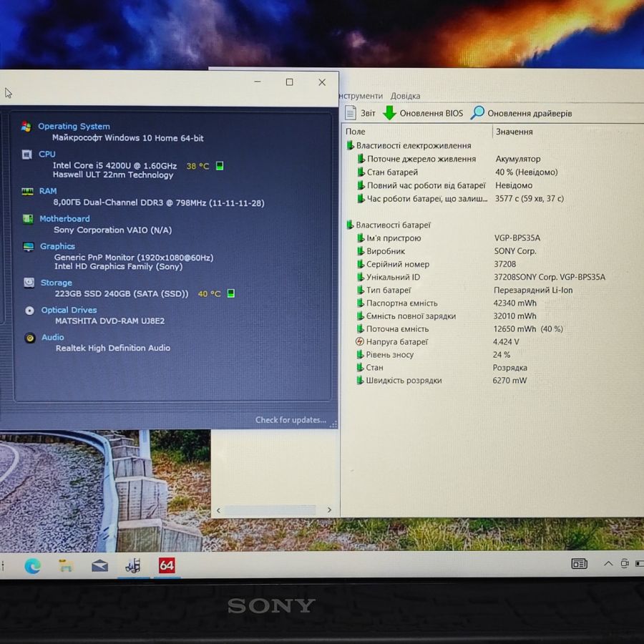This screenshot has height=644, width=644.
Task: Click the Звіт report button in AIDA64
Action: point(360,113)
